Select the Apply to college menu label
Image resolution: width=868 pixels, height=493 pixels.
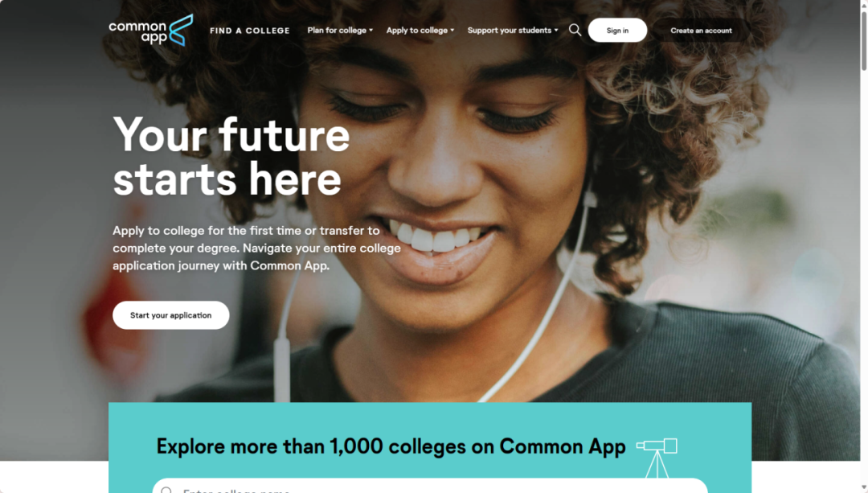pos(417,31)
